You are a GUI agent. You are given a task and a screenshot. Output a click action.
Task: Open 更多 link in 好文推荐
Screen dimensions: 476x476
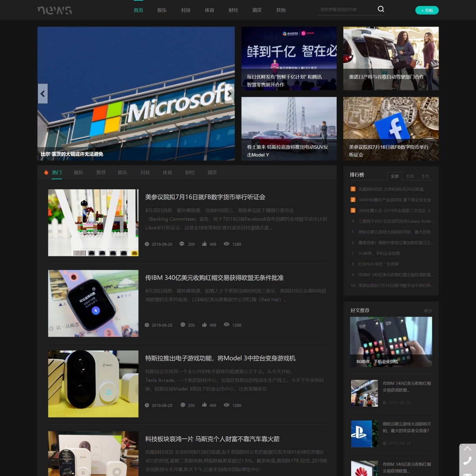click(x=428, y=311)
